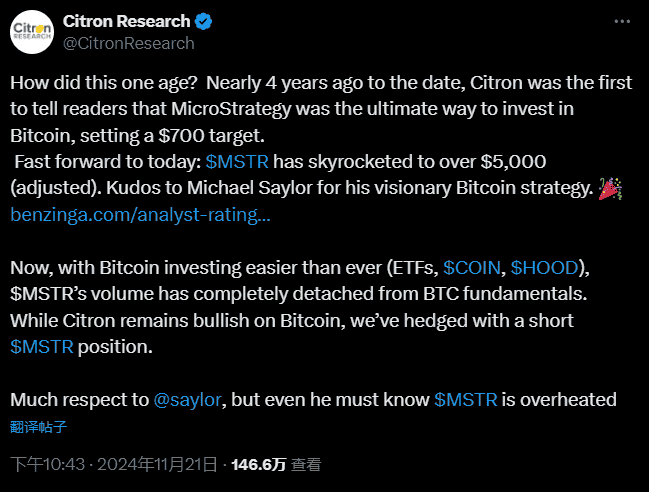Click the party popper emoji

pyautogui.click(x=610, y=189)
